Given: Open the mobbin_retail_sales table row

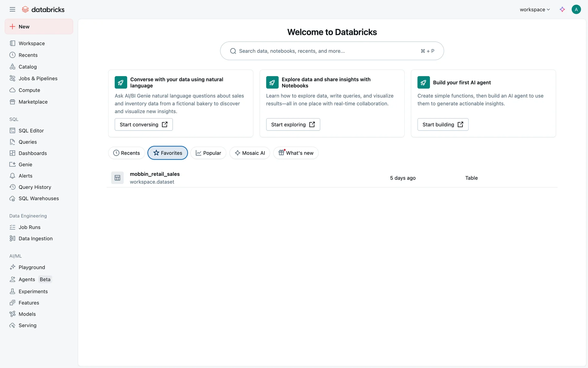Looking at the screenshot, I should (x=155, y=174).
